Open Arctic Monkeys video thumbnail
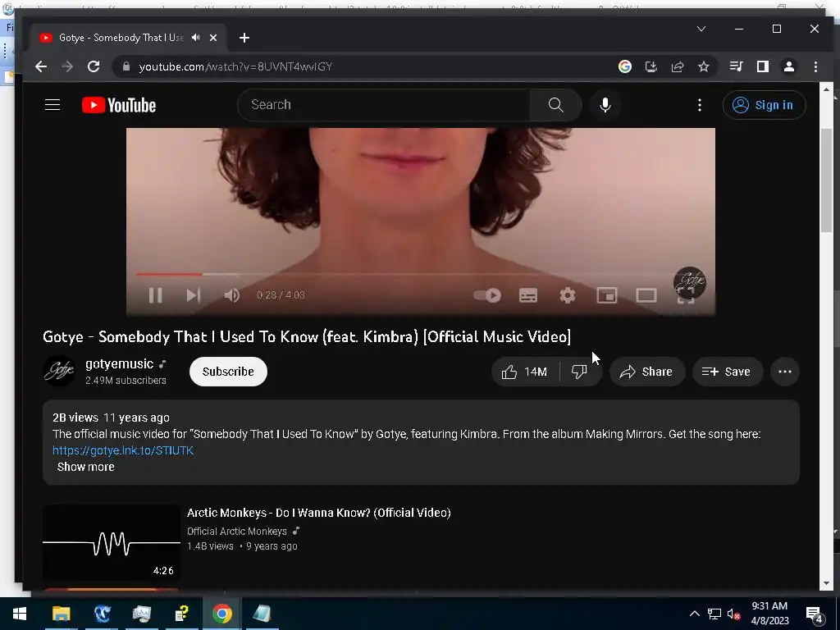The image size is (840, 630). click(112, 543)
